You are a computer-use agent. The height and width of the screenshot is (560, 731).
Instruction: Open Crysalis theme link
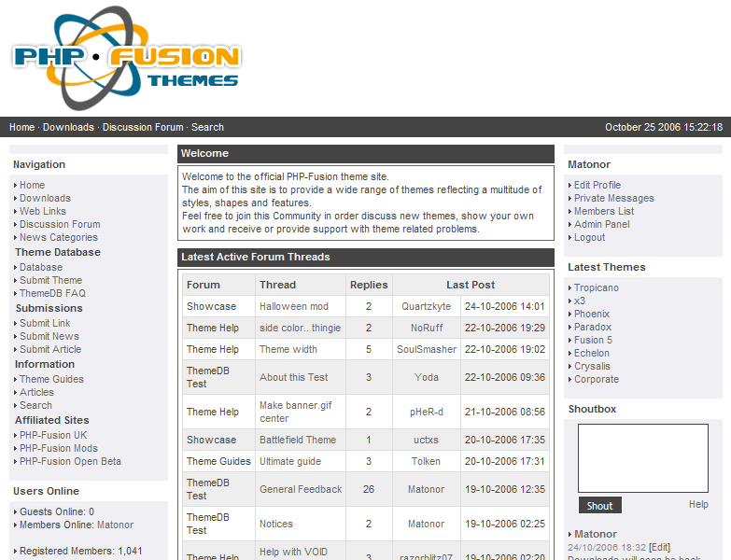592,366
